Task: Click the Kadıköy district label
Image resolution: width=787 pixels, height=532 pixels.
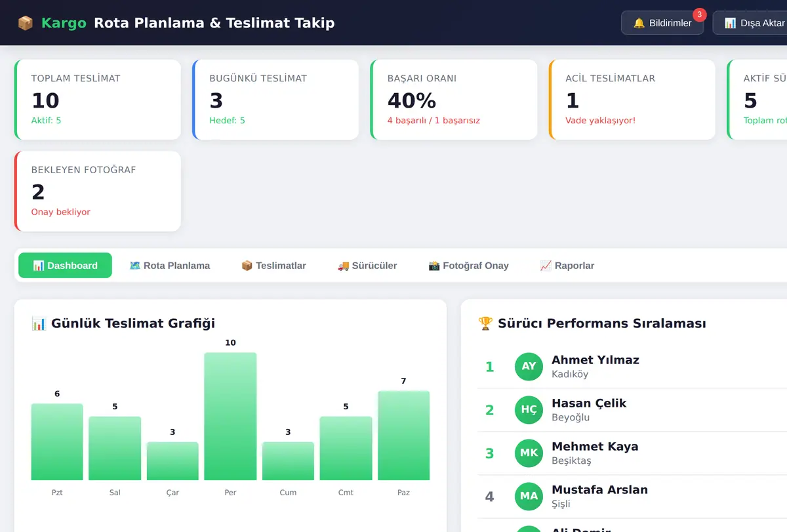Action: [570, 374]
